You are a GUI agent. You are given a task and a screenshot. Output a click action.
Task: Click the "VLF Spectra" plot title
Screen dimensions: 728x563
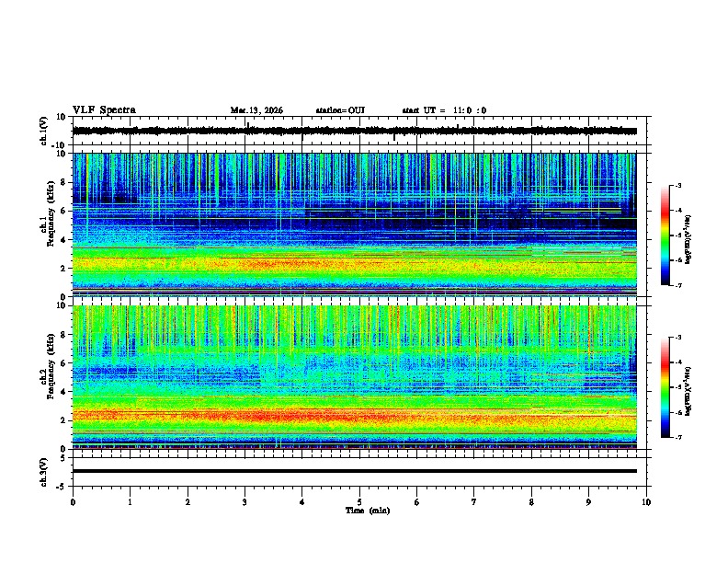pyautogui.click(x=104, y=110)
